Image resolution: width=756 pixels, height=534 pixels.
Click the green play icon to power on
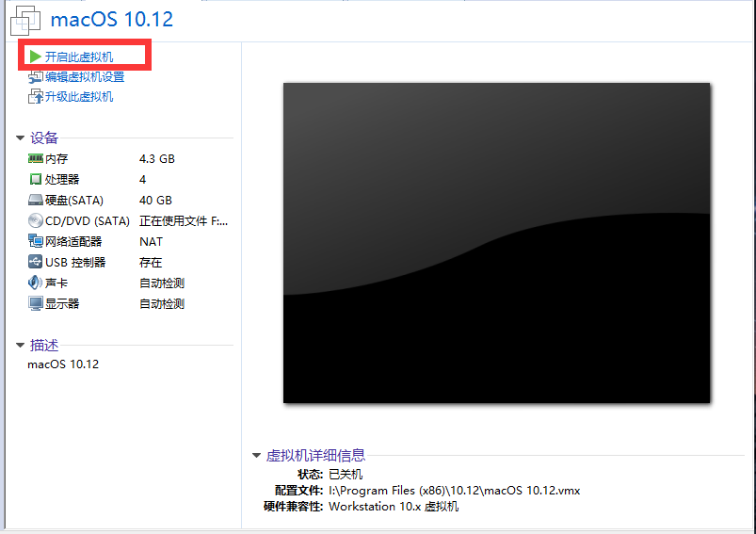(35, 57)
